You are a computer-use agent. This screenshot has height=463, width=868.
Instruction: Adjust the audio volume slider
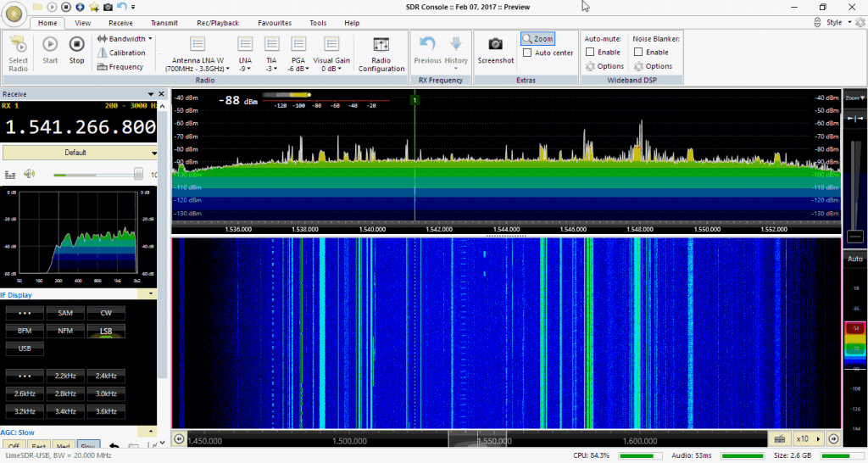tap(137, 174)
